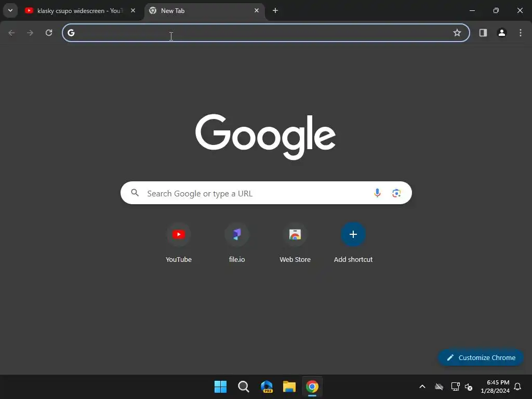Open the profile avatar menu
Image resolution: width=532 pixels, height=399 pixels.
(502, 33)
